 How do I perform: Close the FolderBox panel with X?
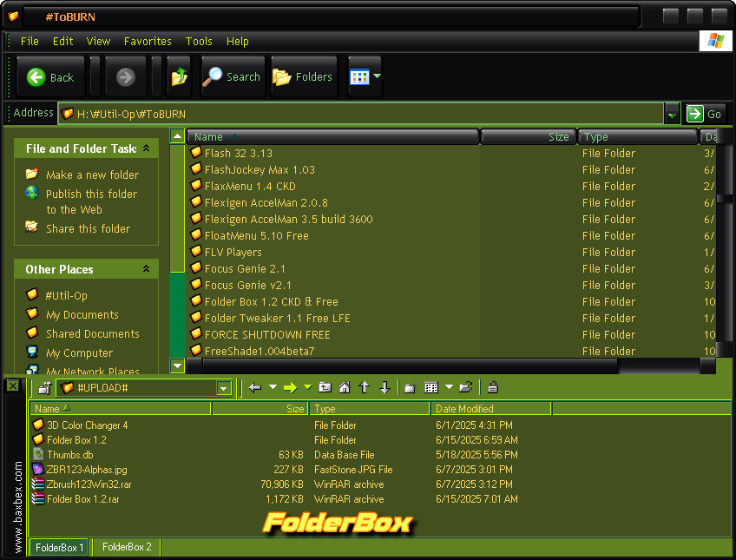13,385
